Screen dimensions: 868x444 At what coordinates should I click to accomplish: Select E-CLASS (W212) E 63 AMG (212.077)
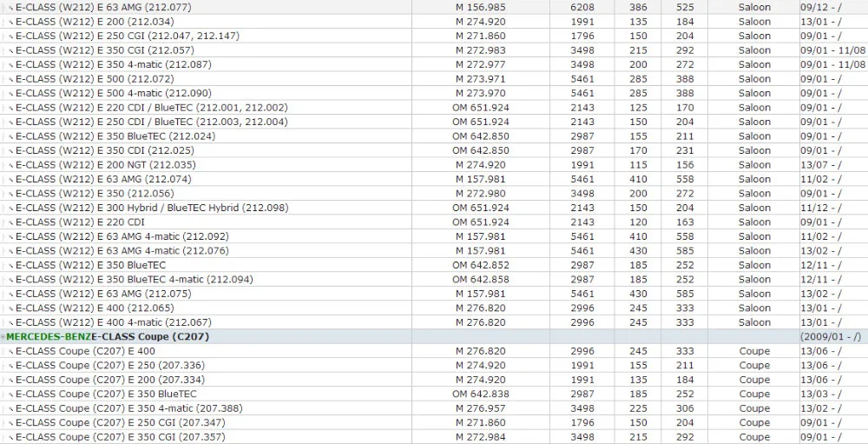click(x=103, y=8)
